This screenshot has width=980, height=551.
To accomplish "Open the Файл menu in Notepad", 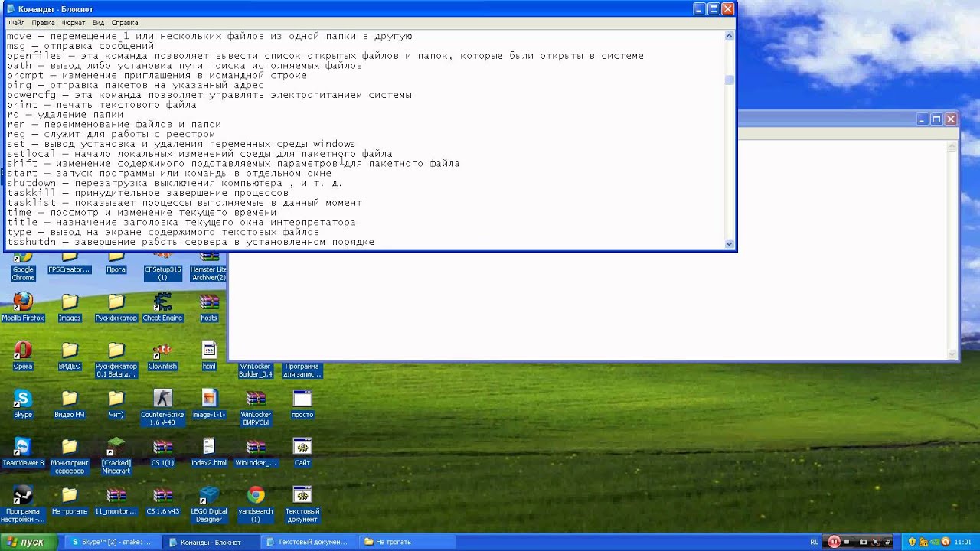I will click(16, 23).
